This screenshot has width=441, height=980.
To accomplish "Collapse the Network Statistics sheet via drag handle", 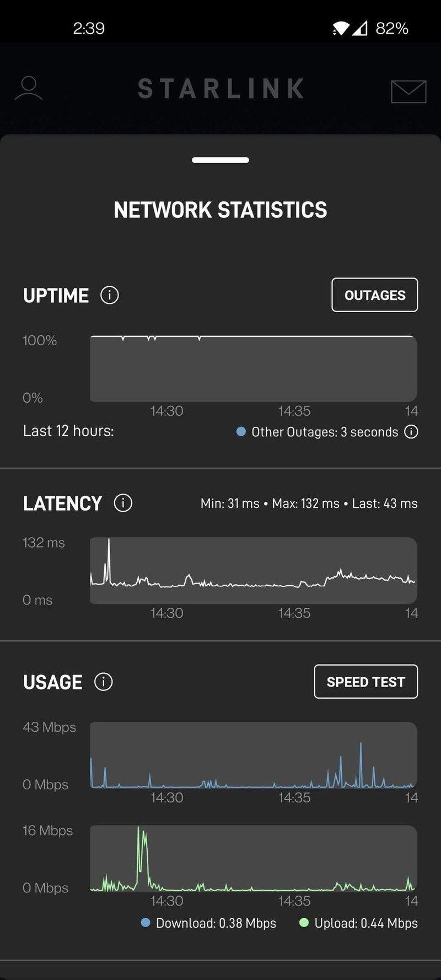I will click(220, 159).
